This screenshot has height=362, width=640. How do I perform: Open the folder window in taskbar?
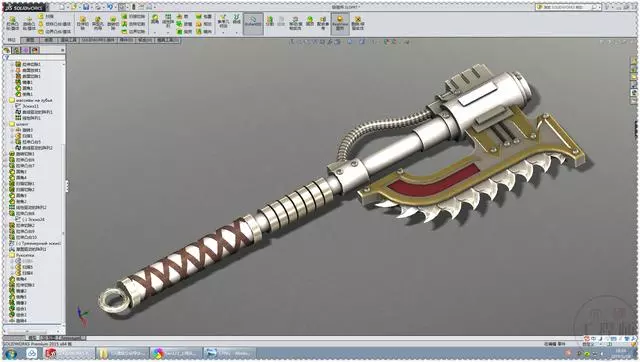point(123,353)
